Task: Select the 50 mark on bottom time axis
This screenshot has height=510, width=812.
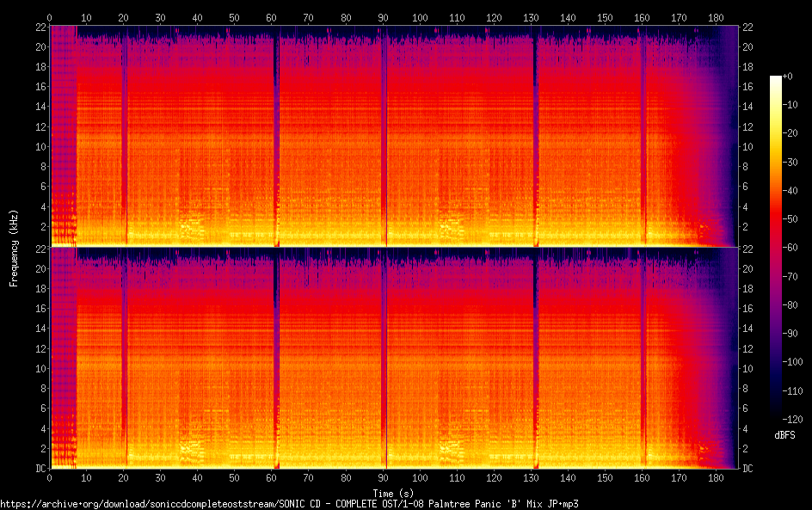Action: [235, 477]
